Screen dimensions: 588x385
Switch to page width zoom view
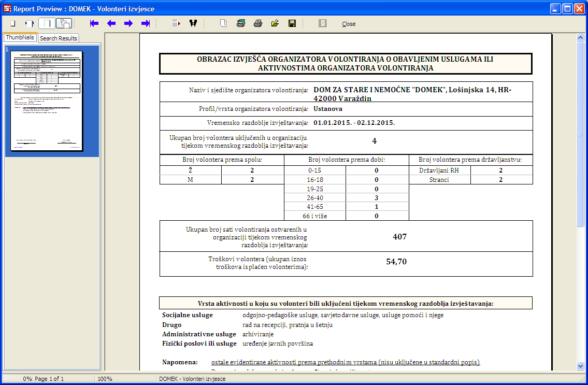[x=30, y=23]
